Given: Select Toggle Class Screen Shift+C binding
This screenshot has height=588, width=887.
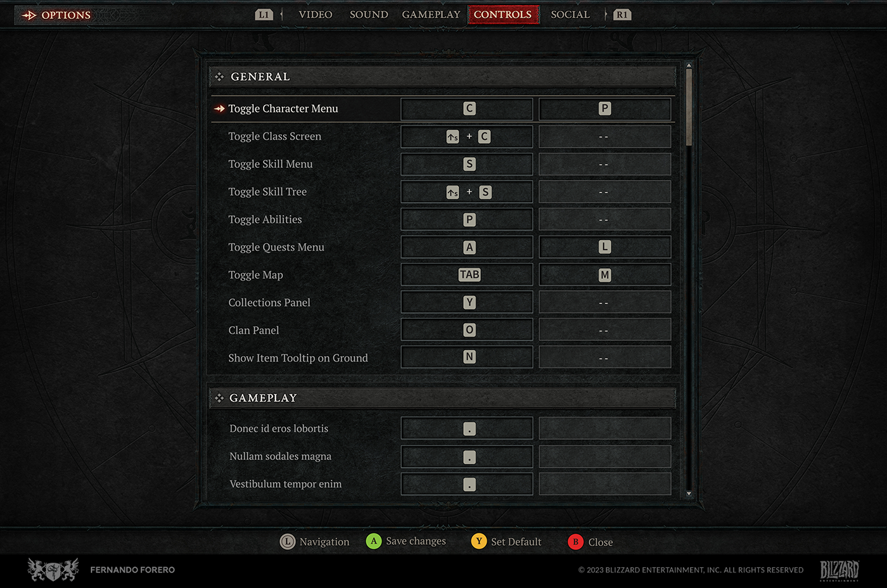Looking at the screenshot, I should (467, 136).
